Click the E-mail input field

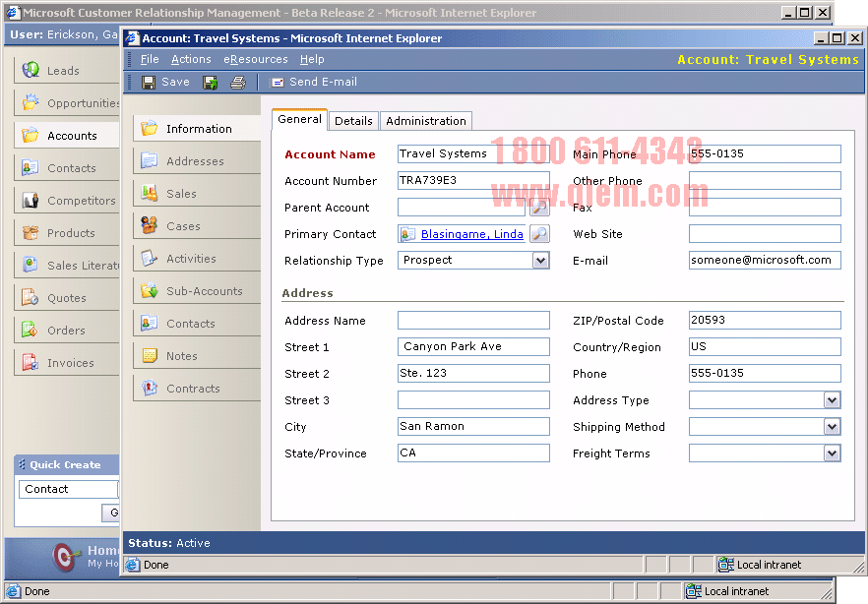(765, 260)
